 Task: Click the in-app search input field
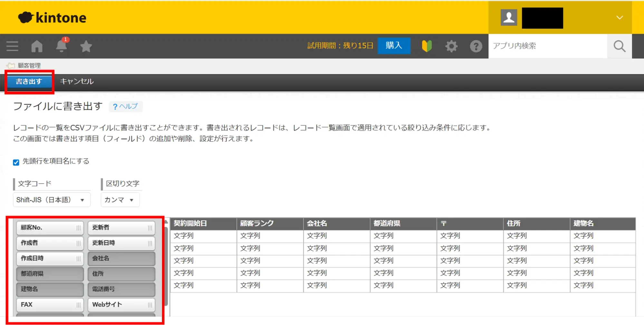click(x=547, y=46)
